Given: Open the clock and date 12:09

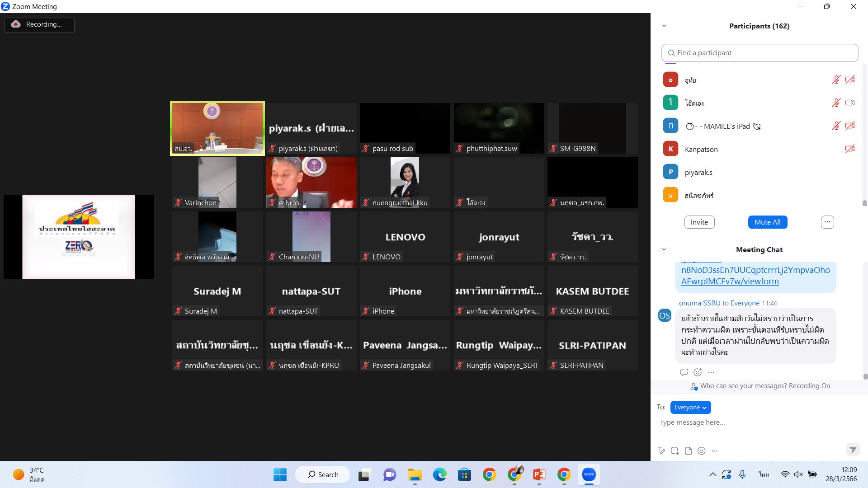Looking at the screenshot, I should click(841, 474).
